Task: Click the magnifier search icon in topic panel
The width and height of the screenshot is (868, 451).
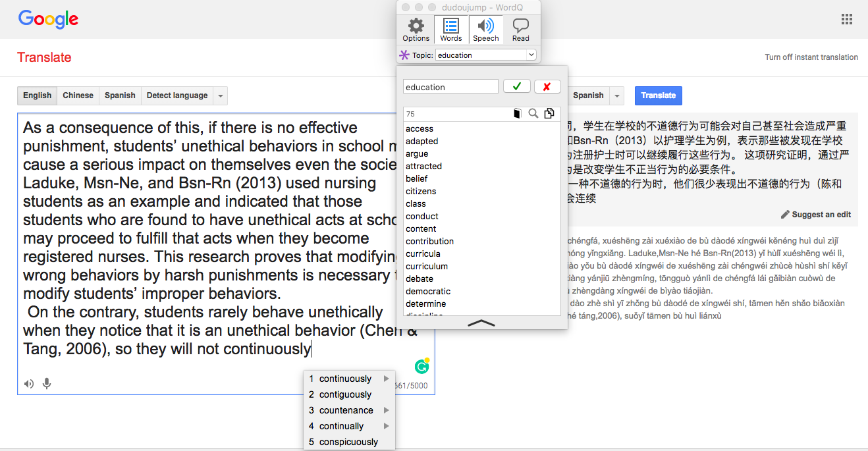Action: click(533, 114)
